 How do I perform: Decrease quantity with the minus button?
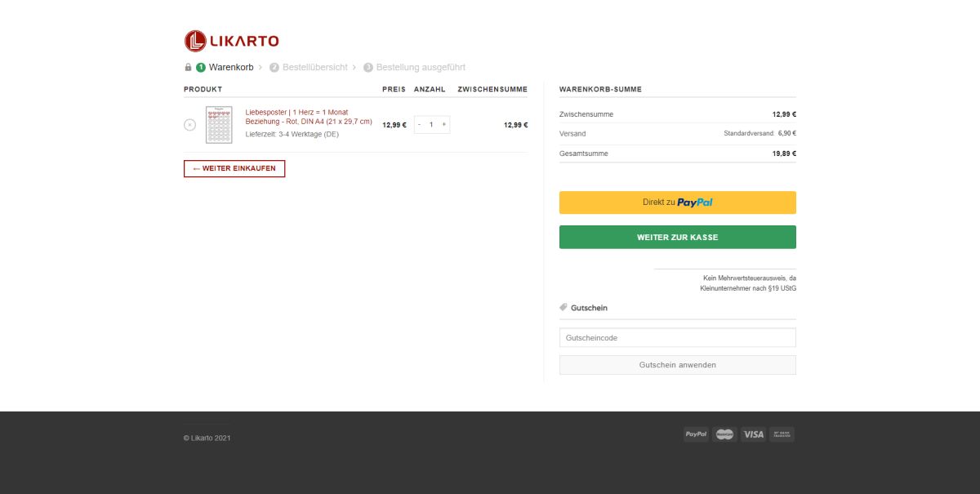pyautogui.click(x=420, y=125)
